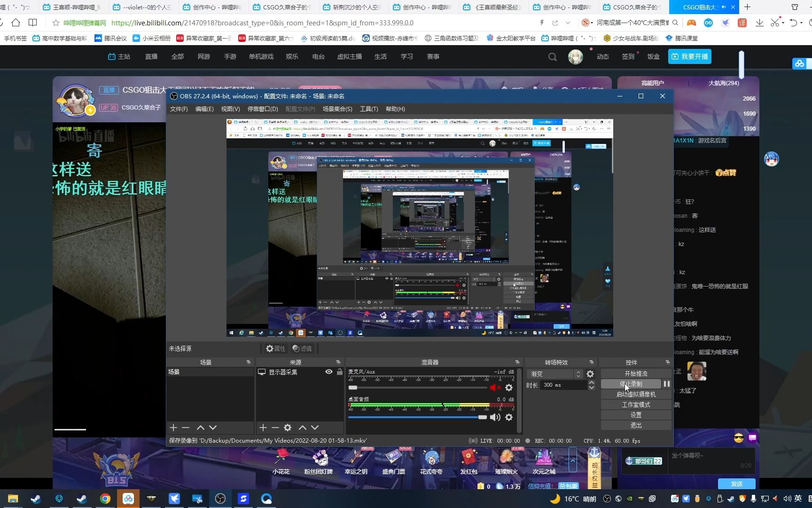The image size is (812, 508).
Task: Click 启动虚拟摄像机 button
Action: pyautogui.click(x=636, y=394)
